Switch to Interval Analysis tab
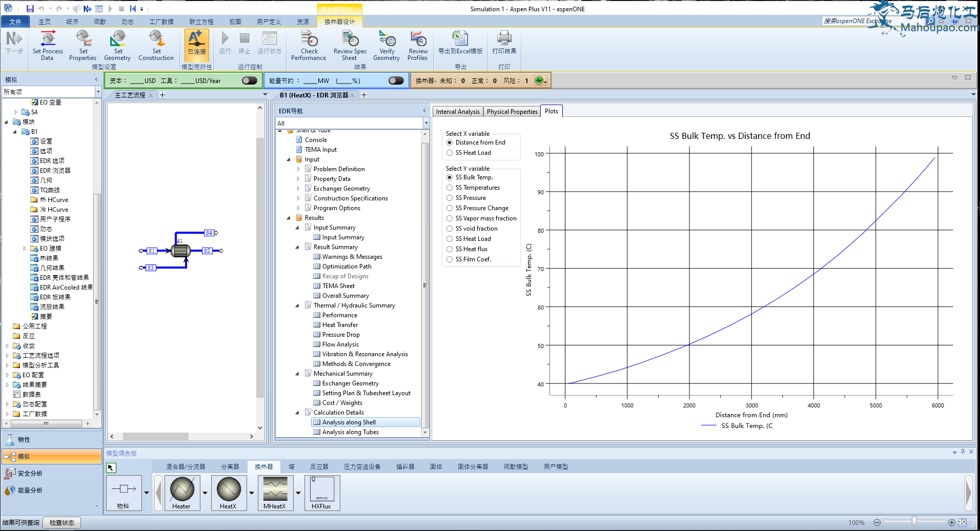Screen dimensions: 980x531 tap(458, 112)
